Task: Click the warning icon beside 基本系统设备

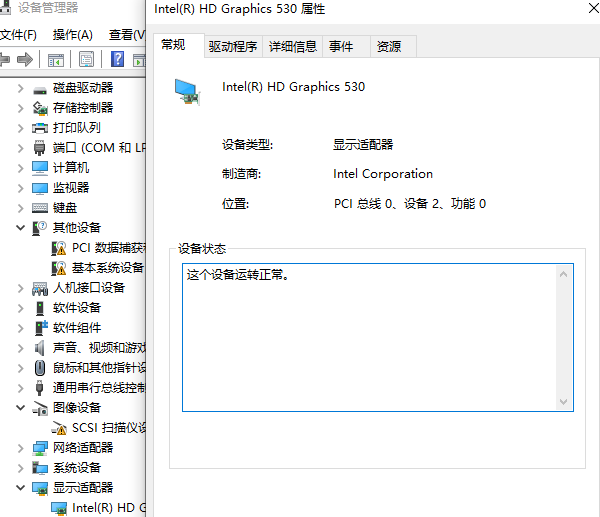Action: pos(59,268)
